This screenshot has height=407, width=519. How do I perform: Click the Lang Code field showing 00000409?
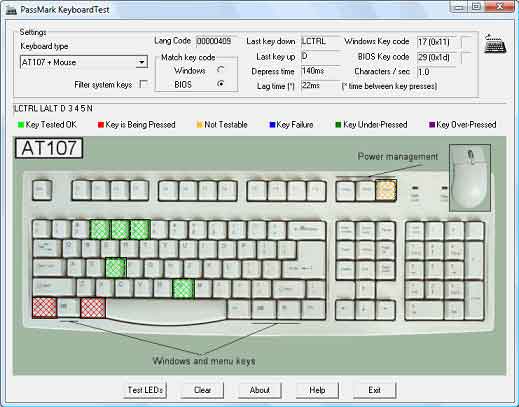click(x=216, y=41)
